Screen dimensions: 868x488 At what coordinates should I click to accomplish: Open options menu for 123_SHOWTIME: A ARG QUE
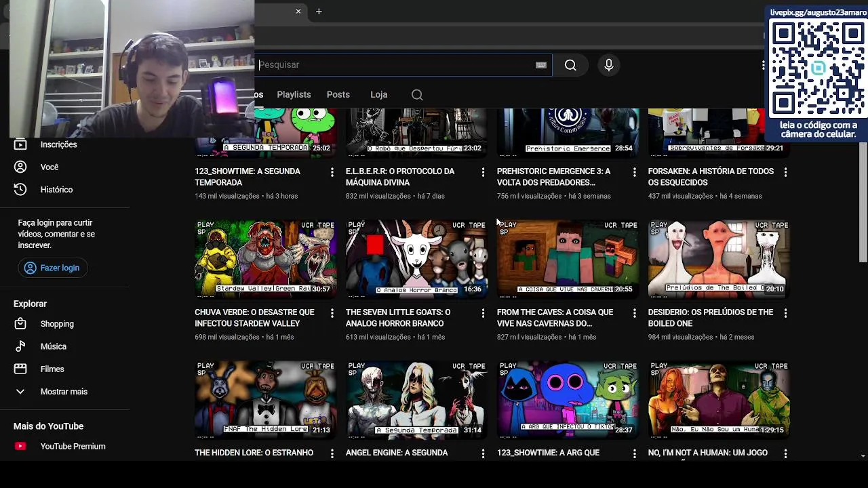tap(634, 453)
